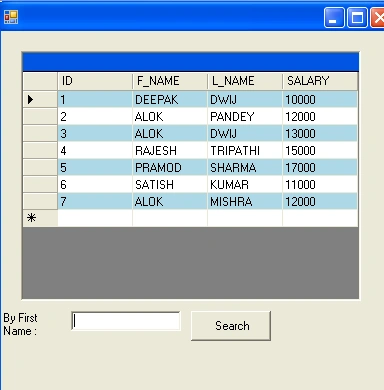Select 12000 in PANDEY's row
This screenshot has height=390, width=384.
coord(320,116)
